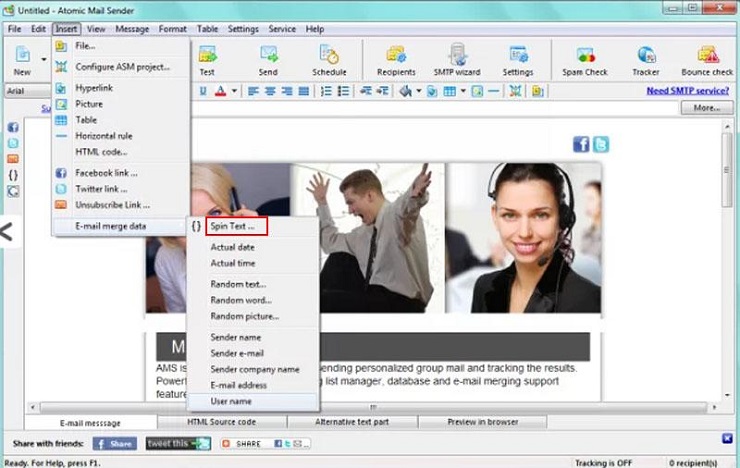The width and height of the screenshot is (740, 468).
Task: Click the Test toolbar icon
Action: (207, 59)
